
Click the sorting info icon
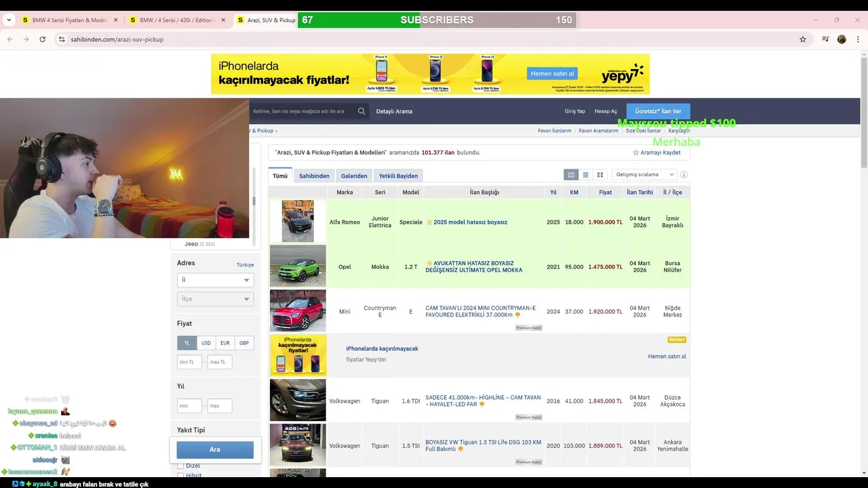(x=684, y=175)
